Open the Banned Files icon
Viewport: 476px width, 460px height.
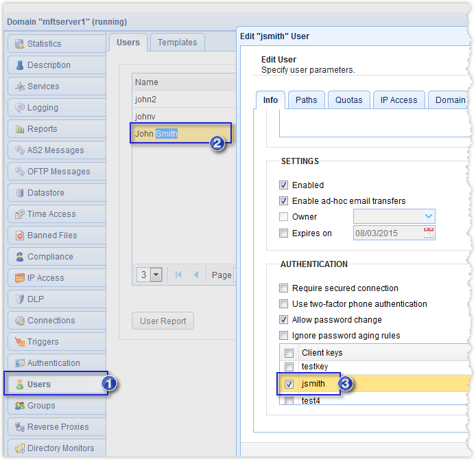point(19,235)
